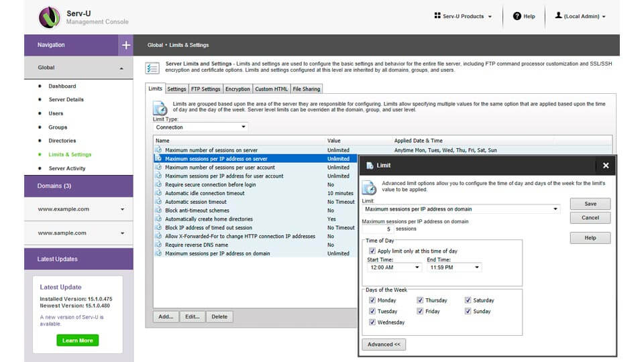
Task: Collapse the Global navigation section
Action: [121, 68]
